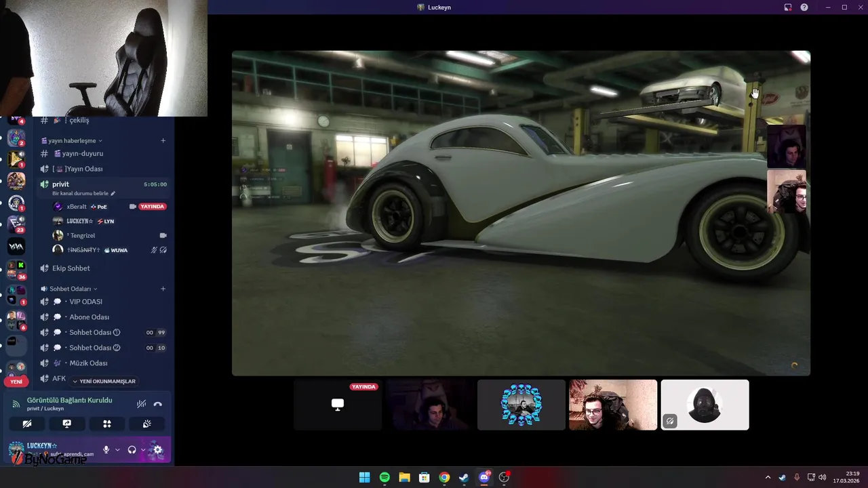Toggle noise suppression icon beside connection status
Viewport: 868px width, 488px height.
pyautogui.click(x=141, y=404)
